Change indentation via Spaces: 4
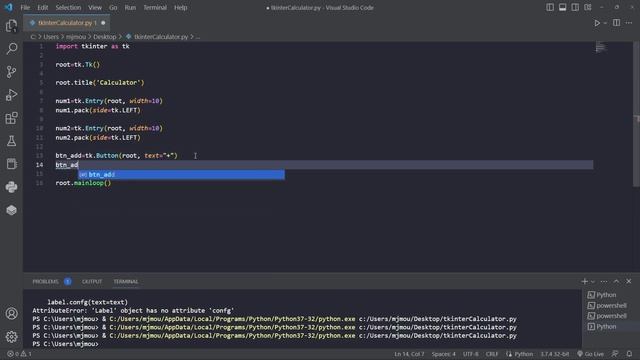 pyautogui.click(x=443, y=354)
